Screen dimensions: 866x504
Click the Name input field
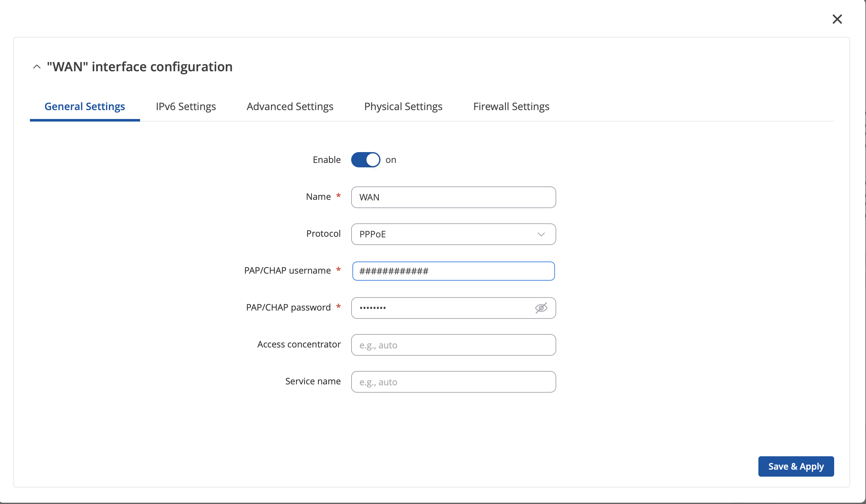point(453,197)
